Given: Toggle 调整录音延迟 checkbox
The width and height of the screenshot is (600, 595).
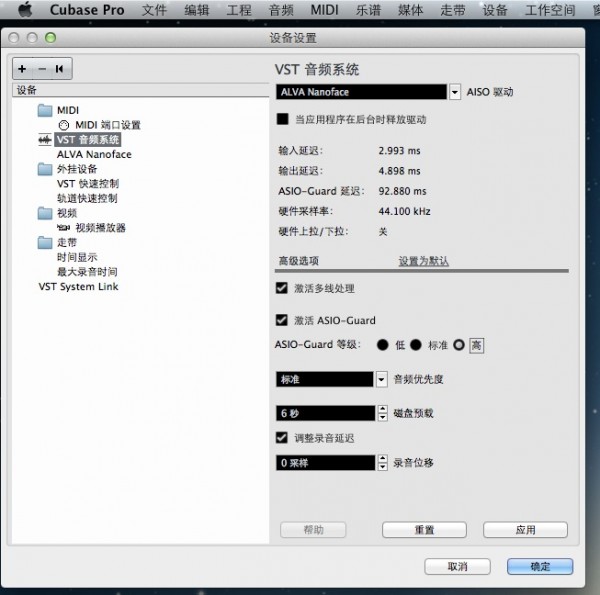Looking at the screenshot, I should (x=282, y=437).
